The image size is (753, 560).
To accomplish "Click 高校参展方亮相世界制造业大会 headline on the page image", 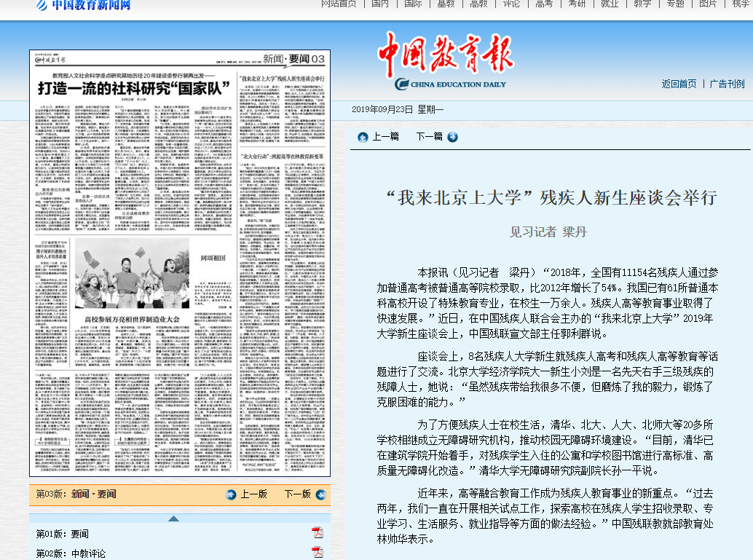I will pyautogui.click(x=132, y=320).
